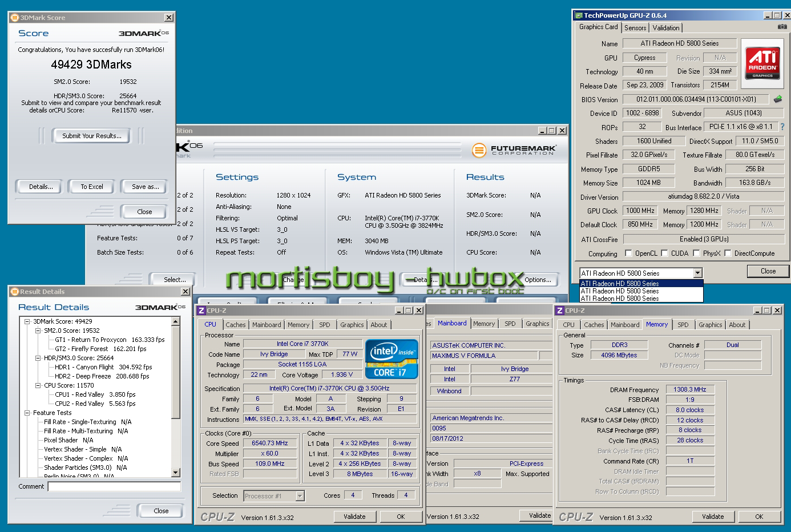Click the DRAM Frequency 1308.3 MHz value
The width and height of the screenshot is (791, 532).
690,389
